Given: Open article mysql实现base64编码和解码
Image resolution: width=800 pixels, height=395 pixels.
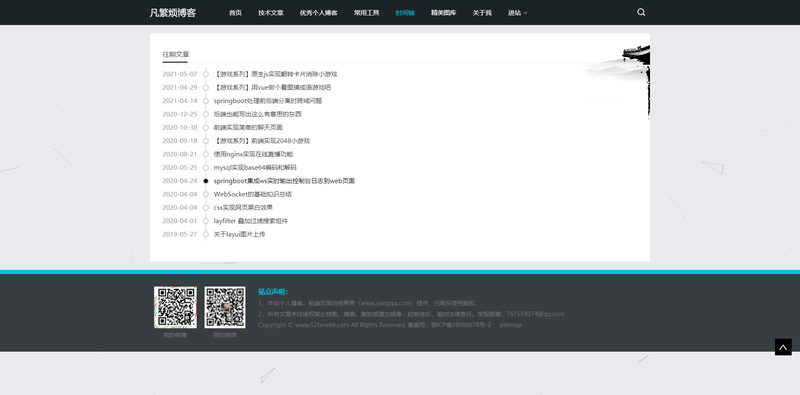Looking at the screenshot, I should coord(255,167).
